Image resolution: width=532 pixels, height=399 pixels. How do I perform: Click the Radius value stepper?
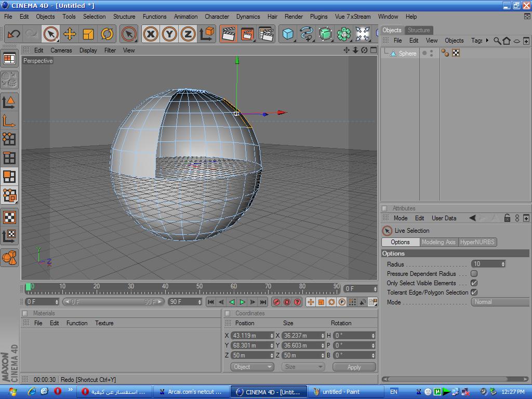tap(503, 264)
